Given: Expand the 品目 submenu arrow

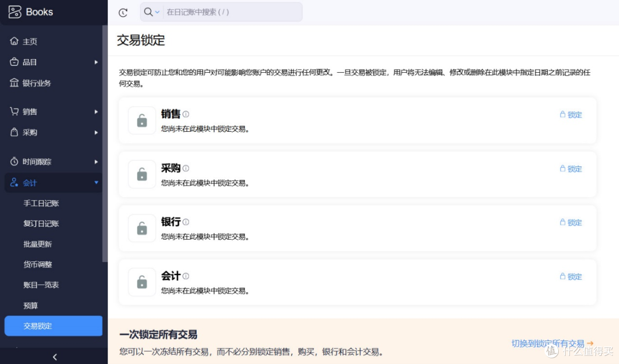Looking at the screenshot, I should click(x=96, y=62).
